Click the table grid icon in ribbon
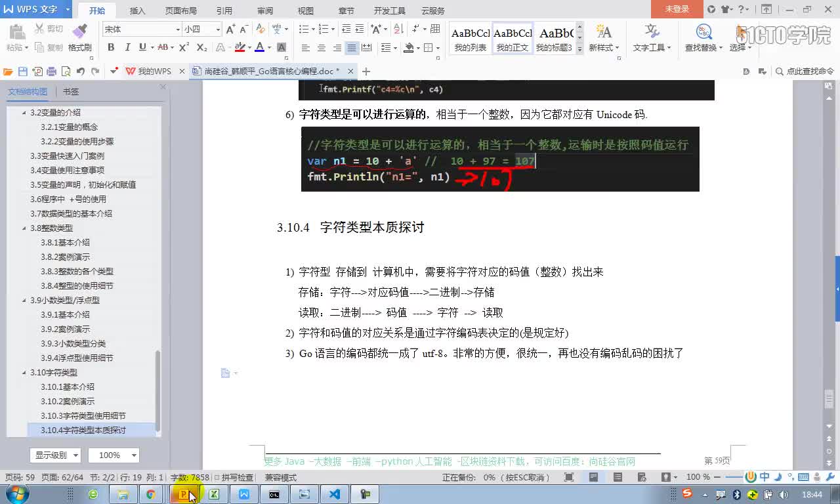The height and width of the screenshot is (504, 840). pos(434,29)
